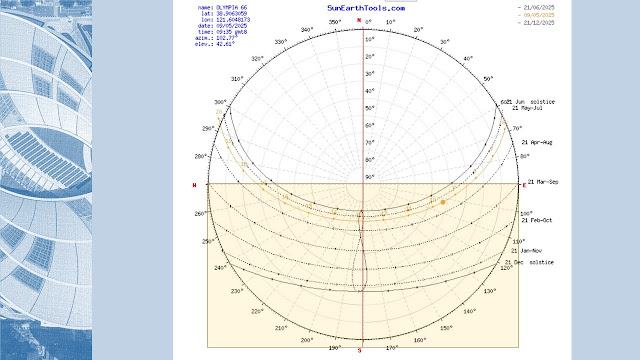Click the 310° azimuth label

237,79
